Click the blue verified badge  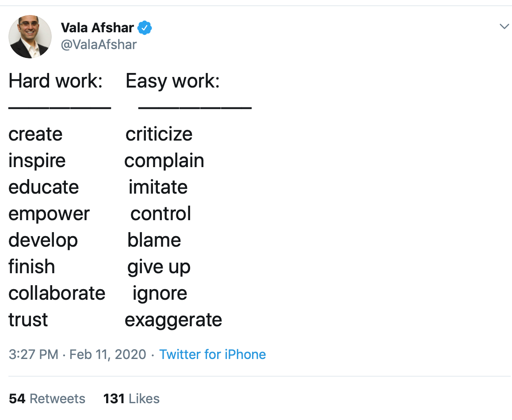coord(145,28)
